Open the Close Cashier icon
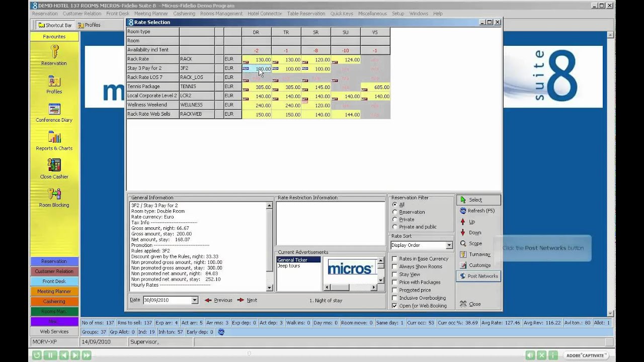 54,165
